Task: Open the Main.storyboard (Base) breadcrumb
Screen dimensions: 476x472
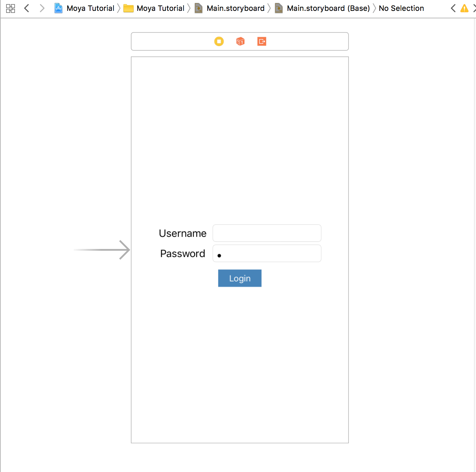Action: (x=322, y=8)
